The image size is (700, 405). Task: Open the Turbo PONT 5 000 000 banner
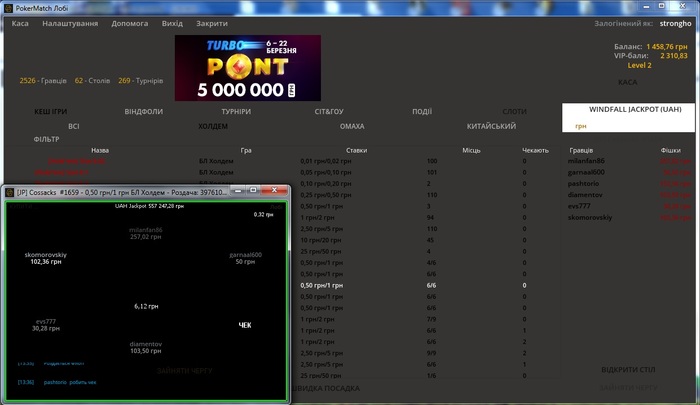click(x=248, y=68)
